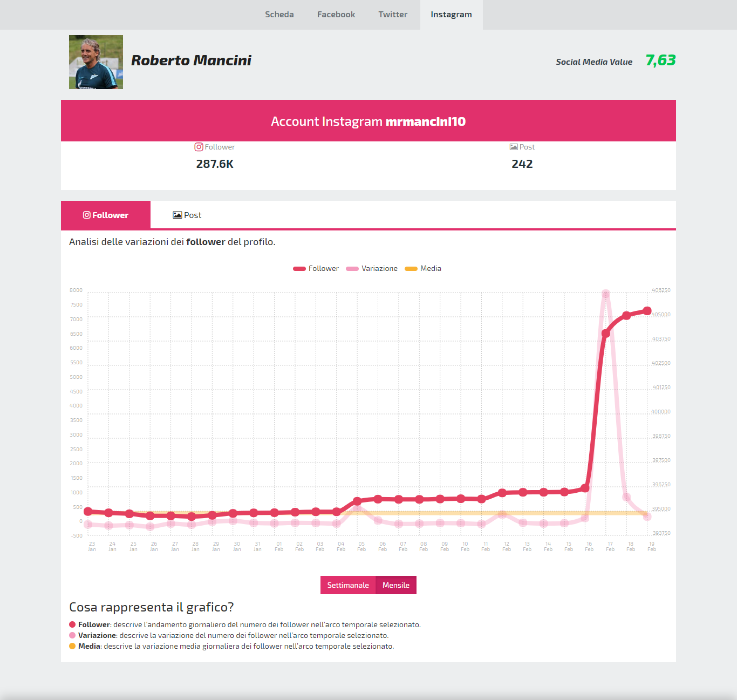The height and width of the screenshot is (700, 737).
Task: Switch to the Twitter tab
Action: tap(393, 15)
